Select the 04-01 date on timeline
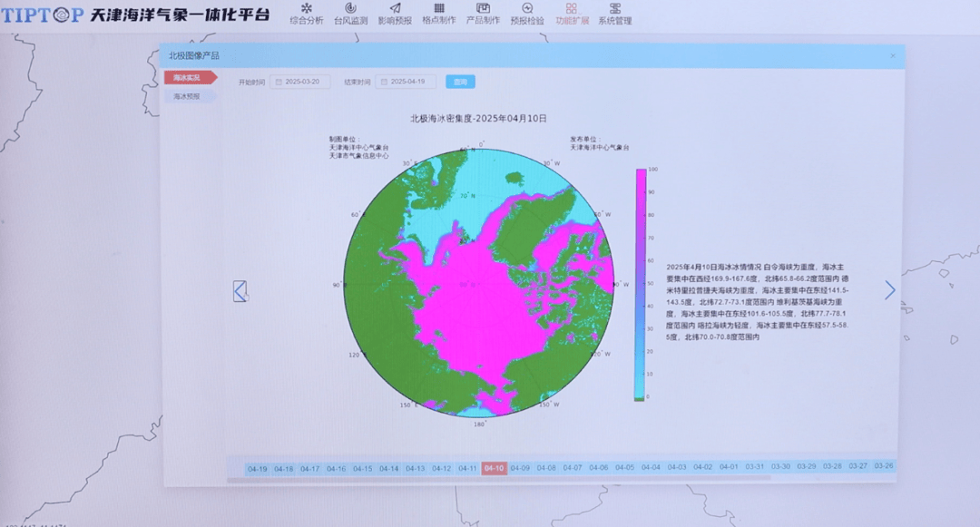Screen dimensions: 980x527 [x=729, y=467]
